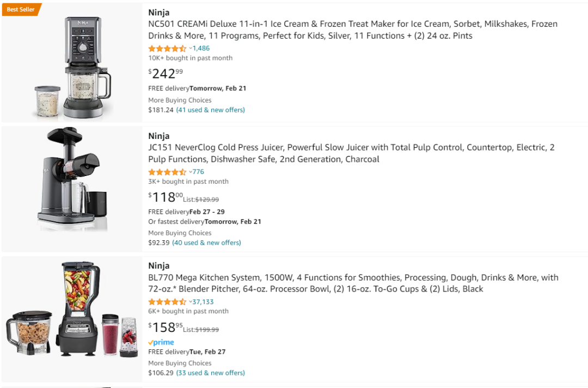The height and width of the screenshot is (388, 588).
Task: Click the Mega Kitchen System blender image
Action: pos(72,310)
